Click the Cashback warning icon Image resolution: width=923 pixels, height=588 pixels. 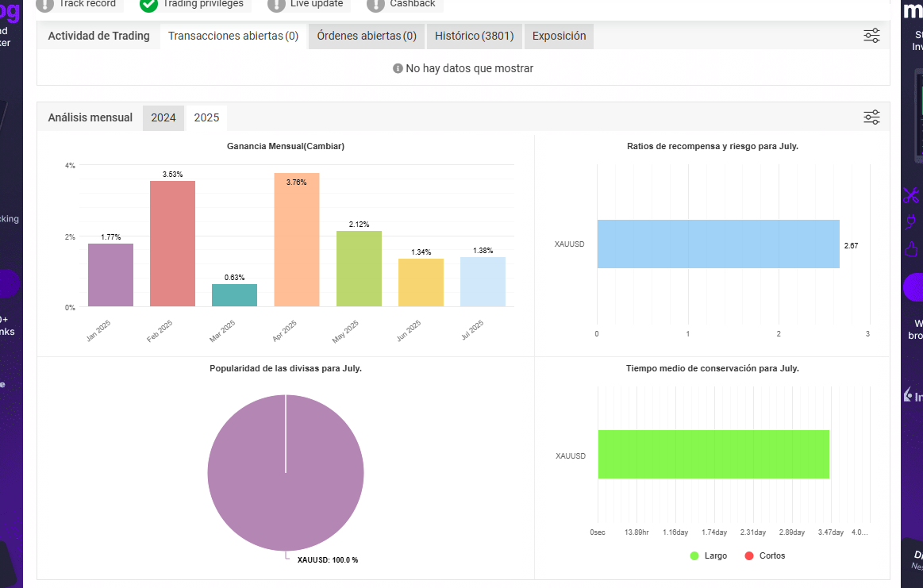375,5
